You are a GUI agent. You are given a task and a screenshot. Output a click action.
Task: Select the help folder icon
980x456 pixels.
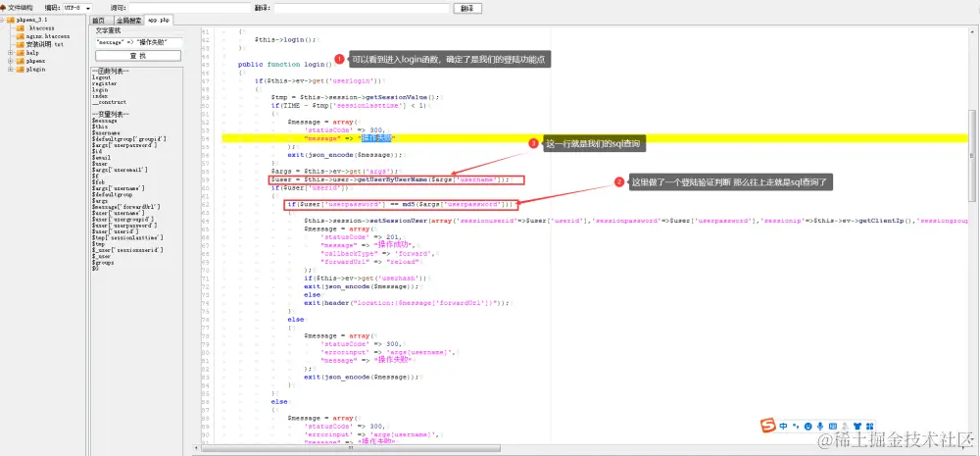21,53
